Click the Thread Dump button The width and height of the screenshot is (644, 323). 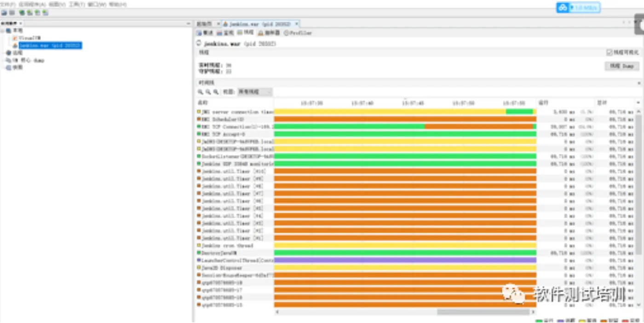tap(622, 66)
